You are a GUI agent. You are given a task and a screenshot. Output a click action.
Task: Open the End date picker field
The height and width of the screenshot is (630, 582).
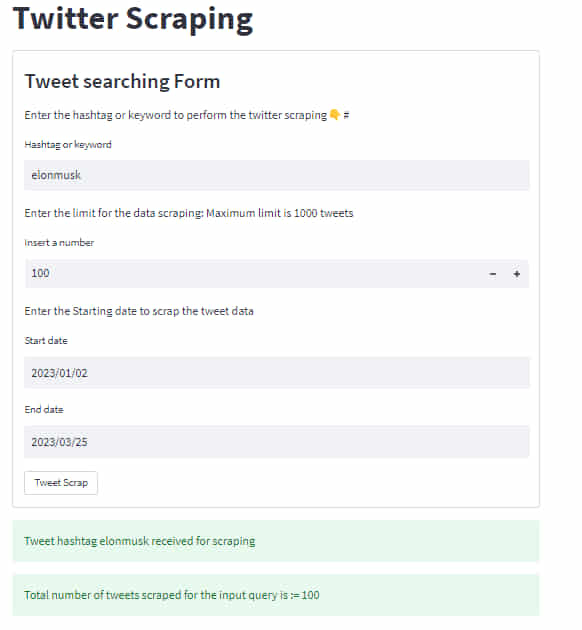[x=277, y=442]
